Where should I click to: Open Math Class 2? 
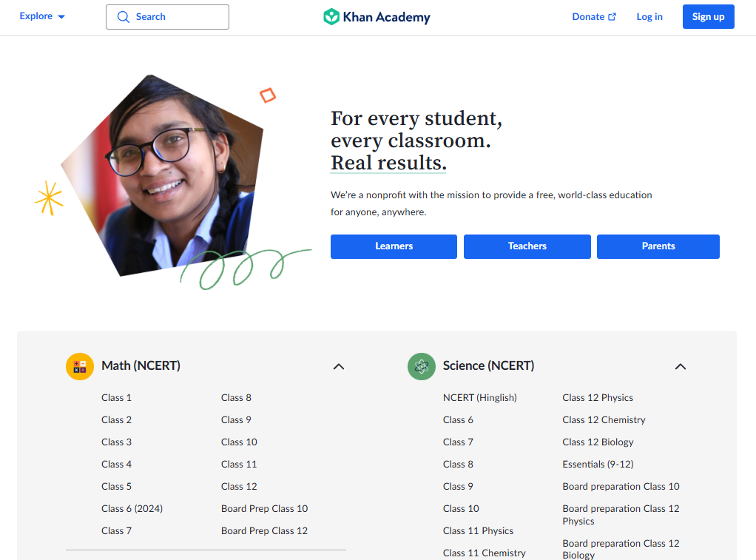116,419
